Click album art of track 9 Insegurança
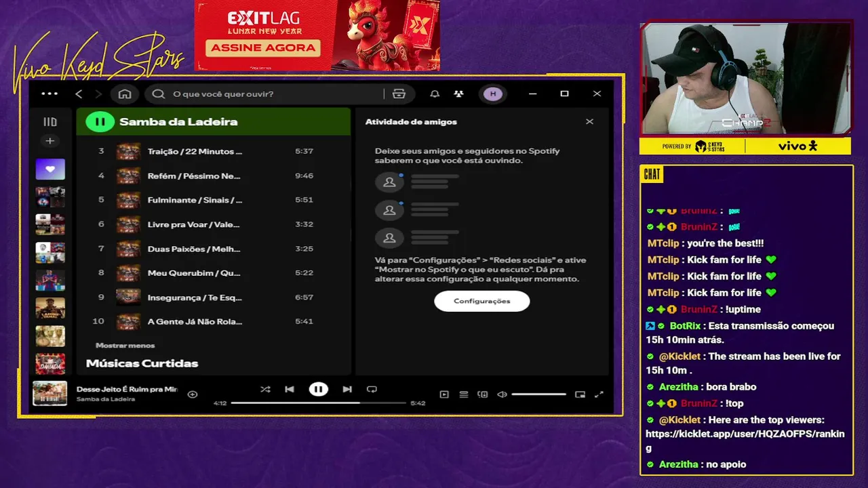The width and height of the screenshot is (868, 488). pos(128,297)
